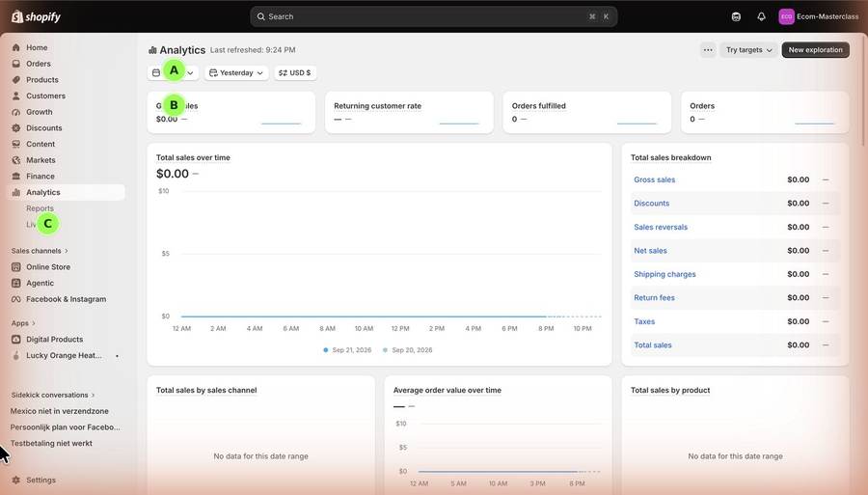Screen dimensions: 868x495
Task: Open Total sales by sales channel report
Action: tap(206, 391)
